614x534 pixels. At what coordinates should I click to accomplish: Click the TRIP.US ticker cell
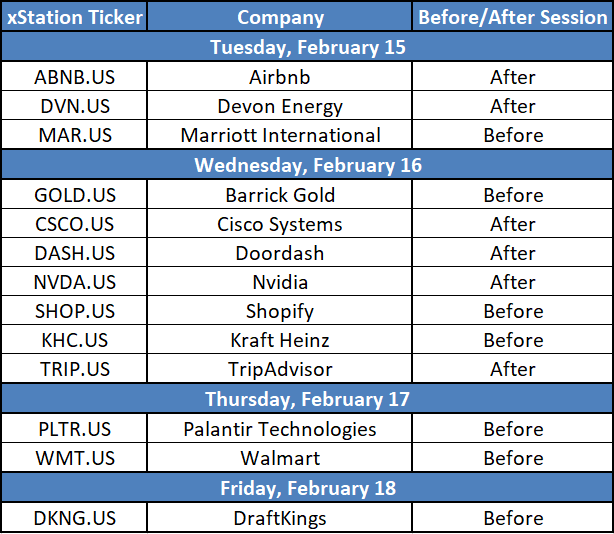point(74,368)
